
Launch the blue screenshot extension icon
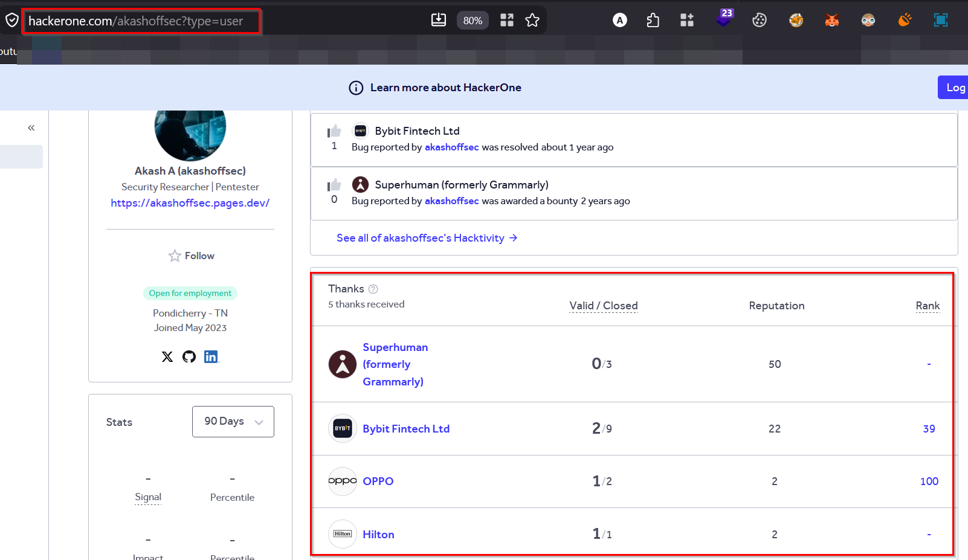click(x=941, y=20)
